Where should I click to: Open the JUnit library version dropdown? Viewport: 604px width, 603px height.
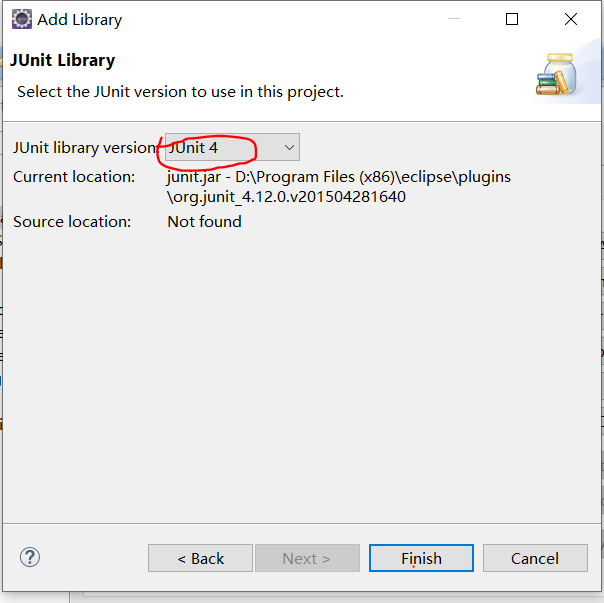click(x=232, y=147)
